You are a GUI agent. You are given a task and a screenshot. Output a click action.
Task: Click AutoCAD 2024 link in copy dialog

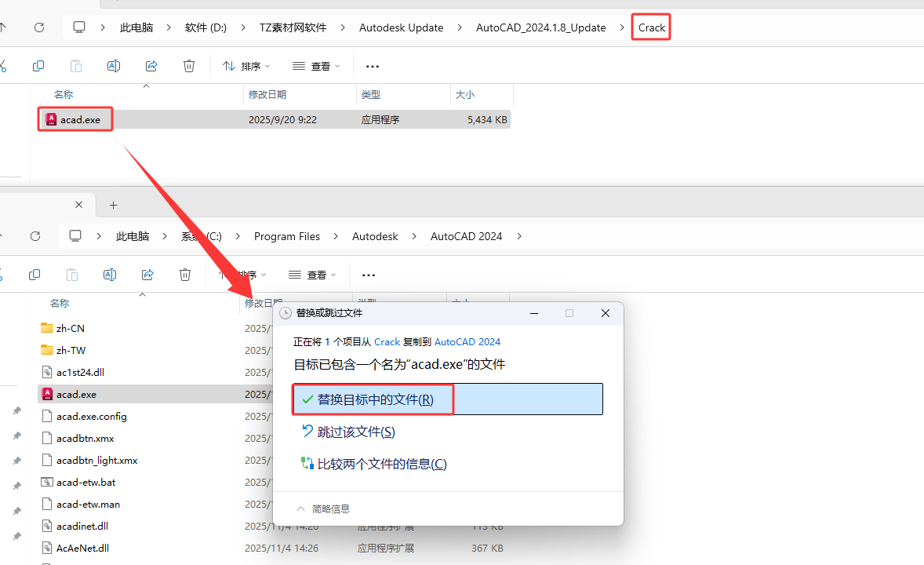pyautogui.click(x=467, y=342)
